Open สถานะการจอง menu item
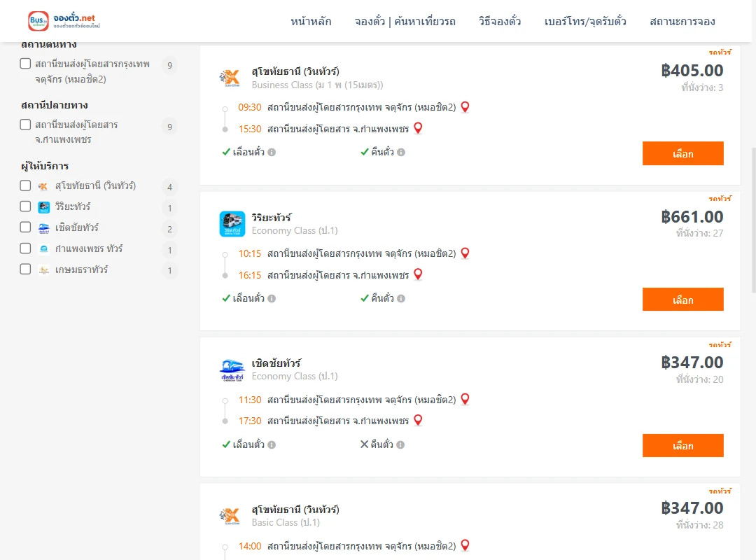The height and width of the screenshot is (560, 756). [682, 21]
